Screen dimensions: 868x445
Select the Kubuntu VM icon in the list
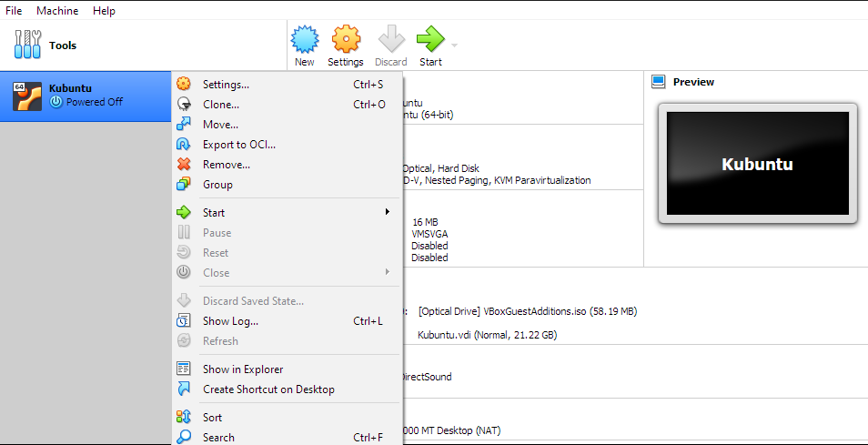pos(27,96)
